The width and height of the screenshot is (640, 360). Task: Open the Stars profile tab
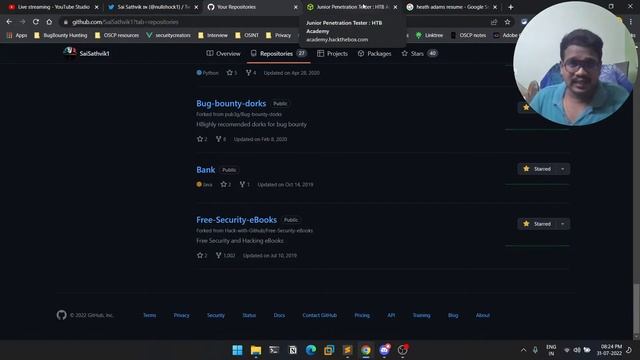(419, 53)
